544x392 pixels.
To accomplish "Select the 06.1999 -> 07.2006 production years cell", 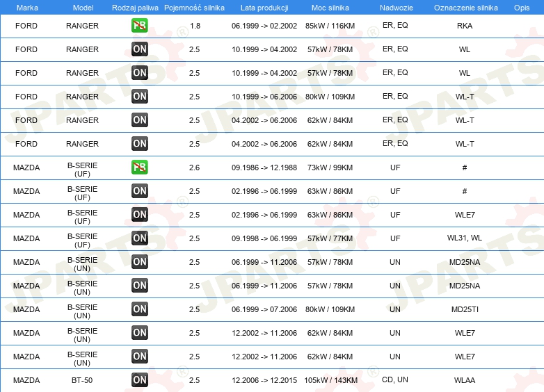I will click(x=264, y=309).
